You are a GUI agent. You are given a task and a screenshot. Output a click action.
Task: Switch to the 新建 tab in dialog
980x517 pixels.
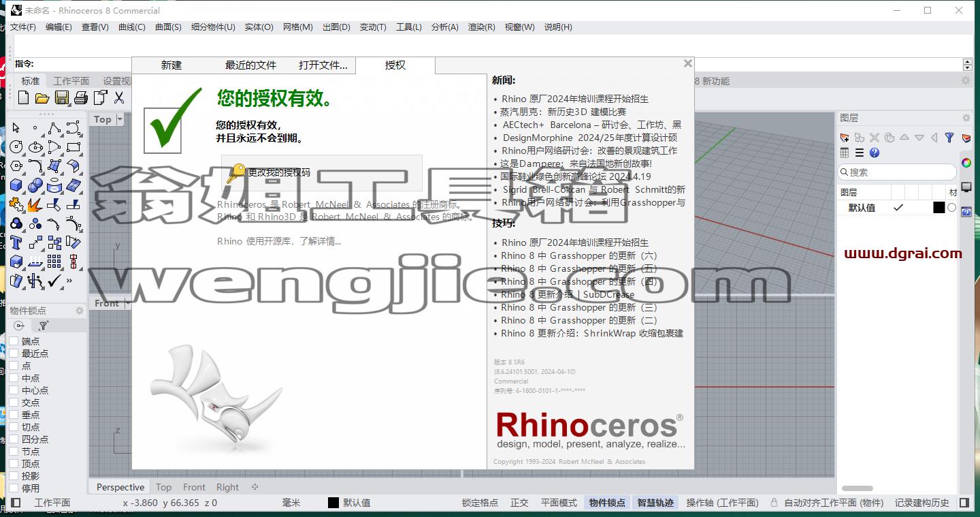pos(171,65)
